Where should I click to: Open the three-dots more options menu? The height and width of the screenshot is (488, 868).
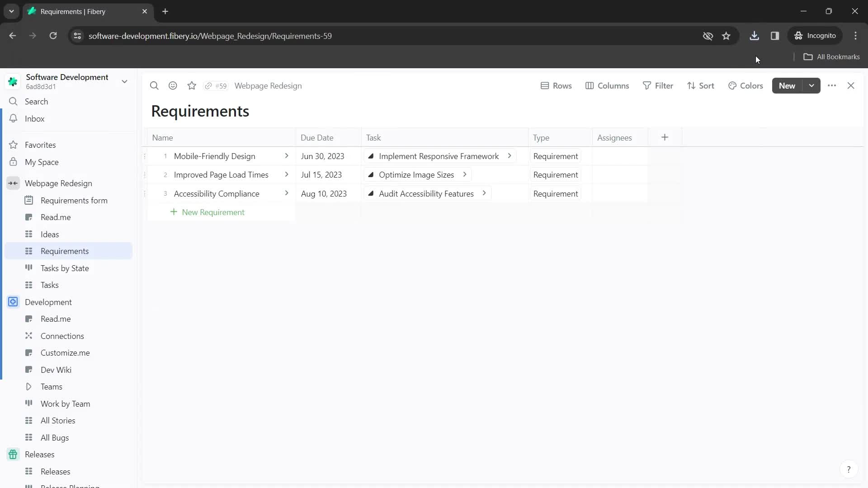(832, 86)
